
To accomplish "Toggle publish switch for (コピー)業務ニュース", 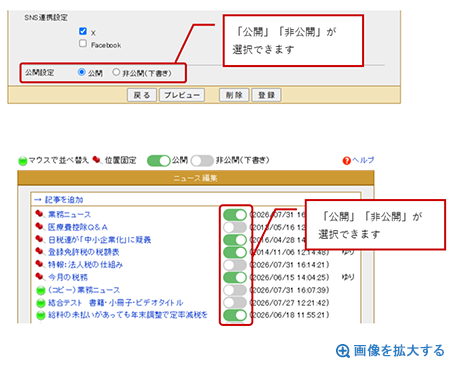I will coord(235,290).
